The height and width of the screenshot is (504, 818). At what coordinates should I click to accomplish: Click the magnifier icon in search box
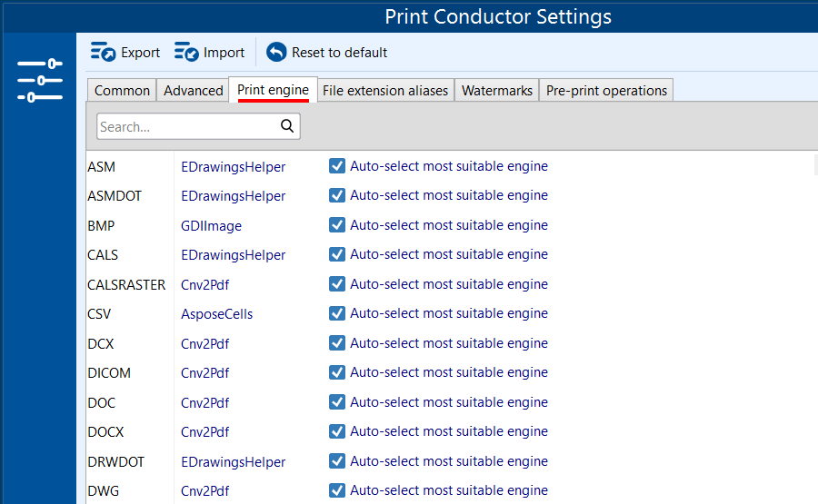287,126
